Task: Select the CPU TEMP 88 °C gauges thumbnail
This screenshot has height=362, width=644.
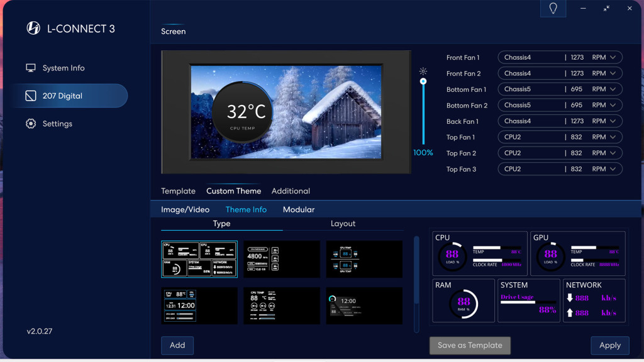Action: click(282, 306)
